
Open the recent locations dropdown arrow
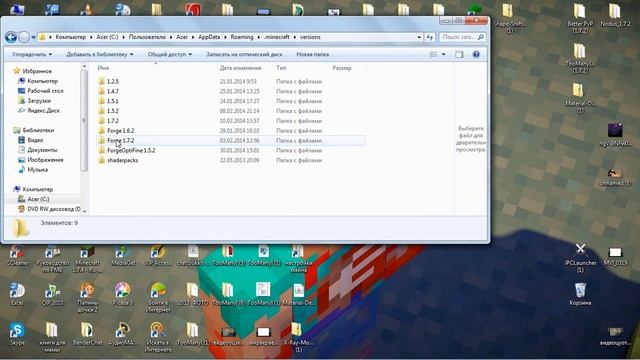[33, 37]
